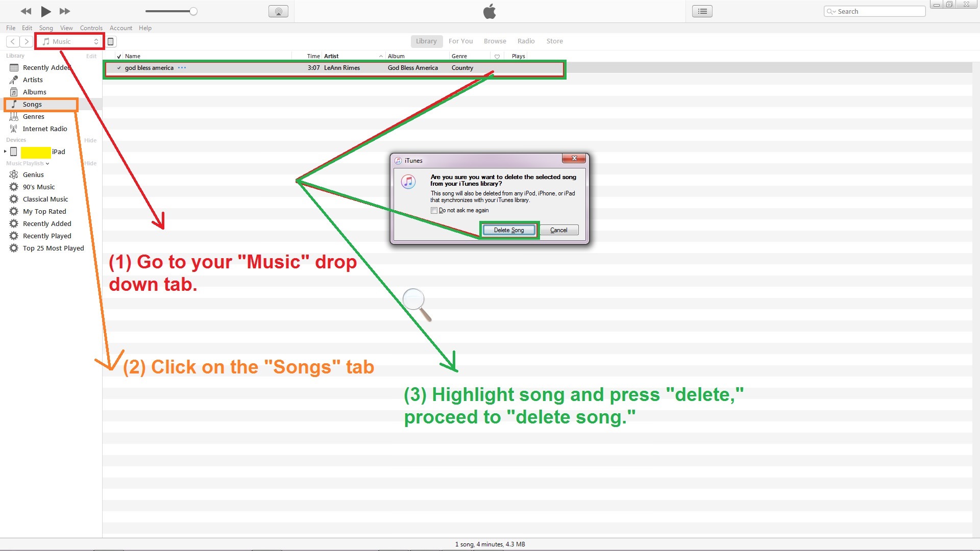
Task: Click Cancel in the iTunes dialog
Action: click(x=558, y=230)
